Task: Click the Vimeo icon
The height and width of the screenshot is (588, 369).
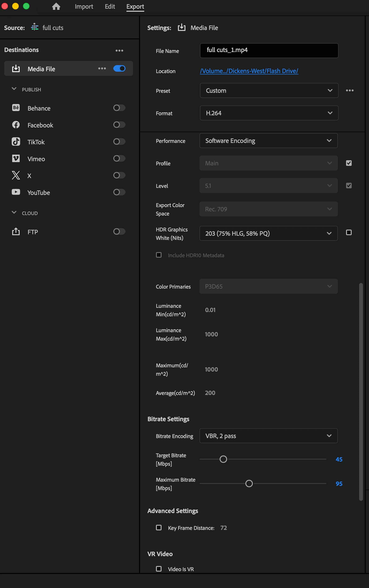Action: pyautogui.click(x=16, y=158)
